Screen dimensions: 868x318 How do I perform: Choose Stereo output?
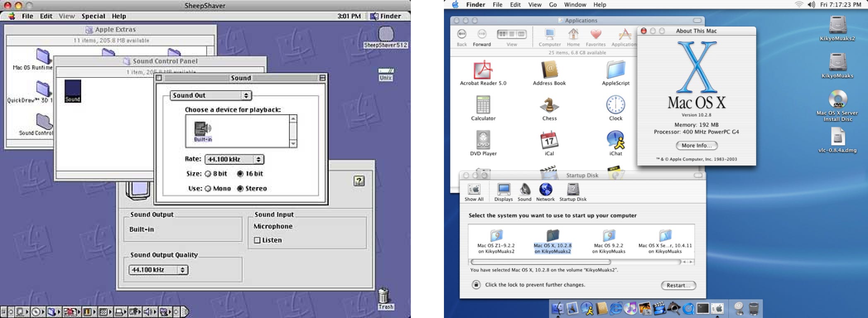(252, 188)
